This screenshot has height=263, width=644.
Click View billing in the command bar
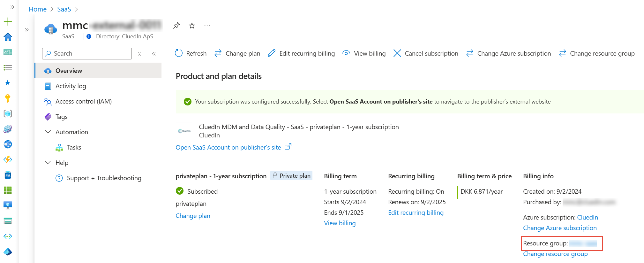tap(364, 53)
